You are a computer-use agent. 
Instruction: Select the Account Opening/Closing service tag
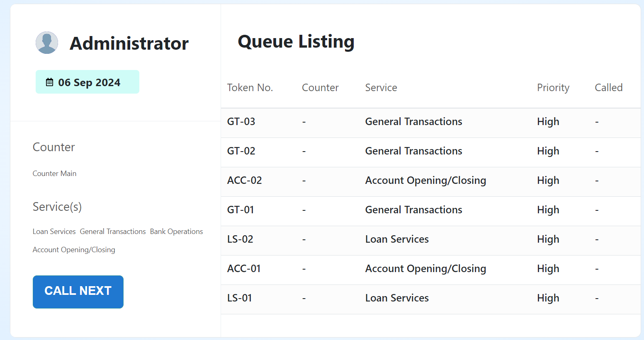74,250
